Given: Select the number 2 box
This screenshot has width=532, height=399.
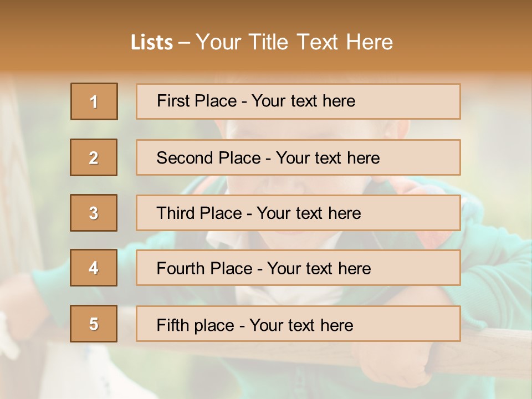Looking at the screenshot, I should click(x=94, y=157).
